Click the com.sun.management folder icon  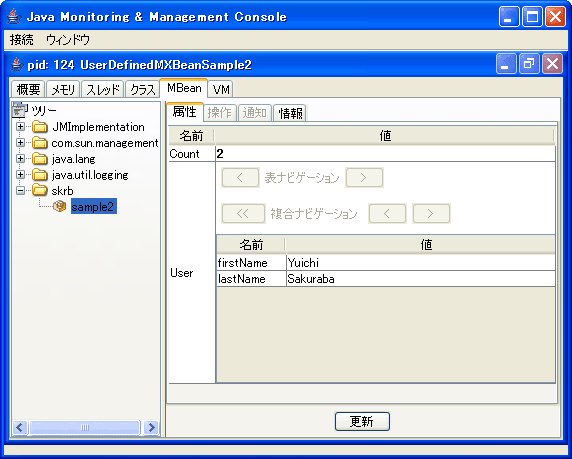pyautogui.click(x=39, y=143)
